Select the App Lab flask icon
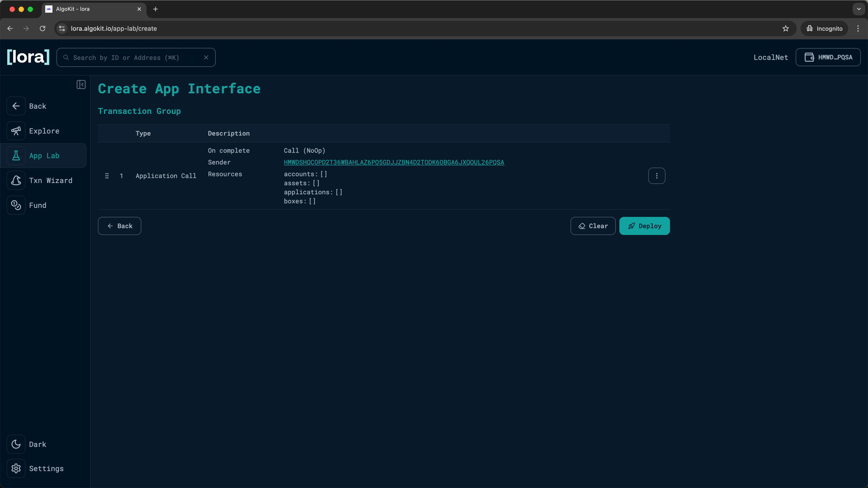Viewport: 868px width, 488px height. pyautogui.click(x=16, y=156)
